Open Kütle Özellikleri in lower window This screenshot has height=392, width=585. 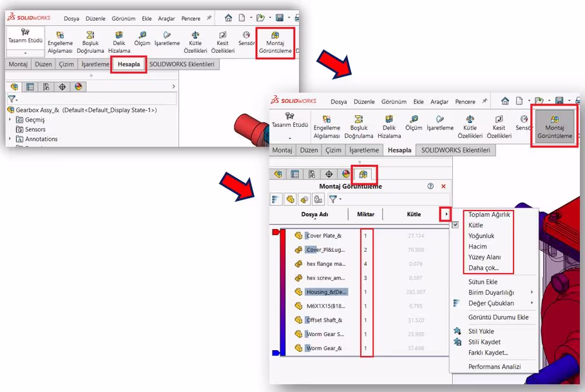470,127
